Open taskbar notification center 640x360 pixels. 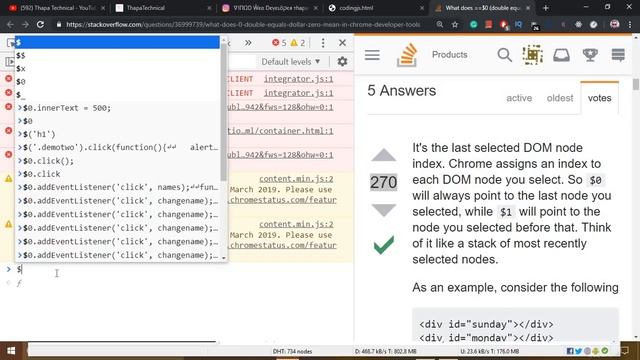click(624, 351)
